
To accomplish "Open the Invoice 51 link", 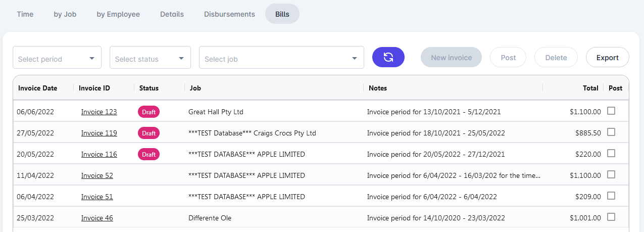I will (97, 197).
